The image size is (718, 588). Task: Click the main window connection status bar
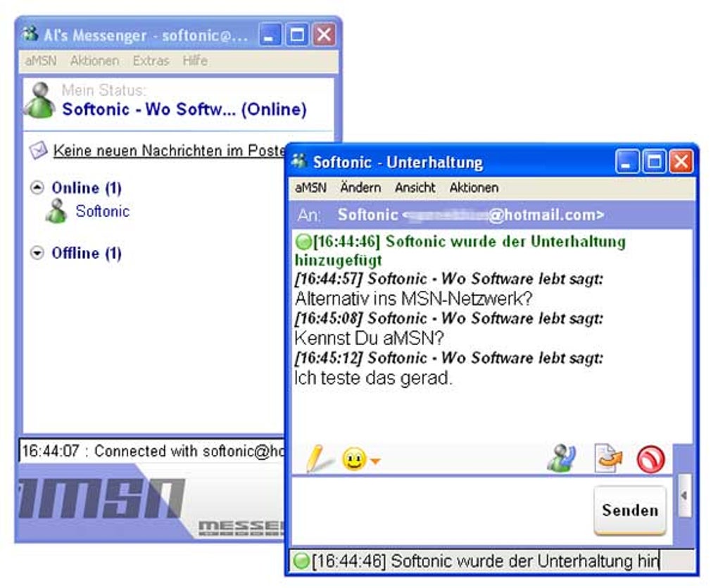(151, 451)
